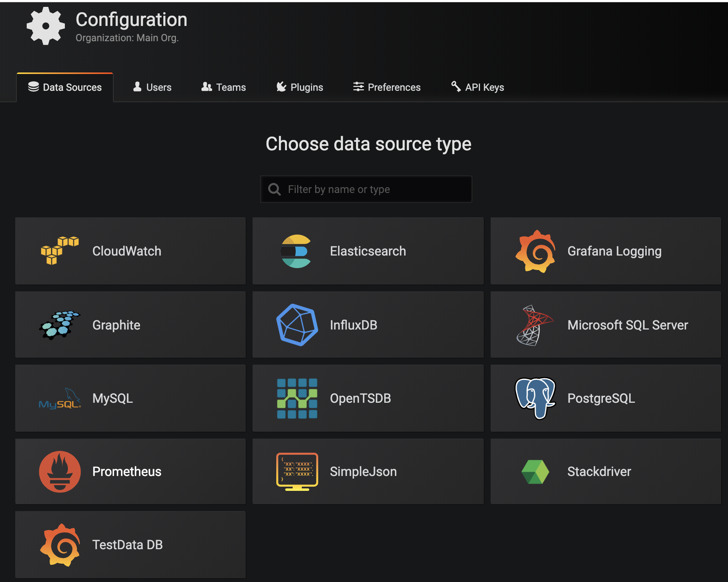Click the 'Organization: Main Org.' subtitle
The height and width of the screenshot is (582, 728).
tap(127, 38)
